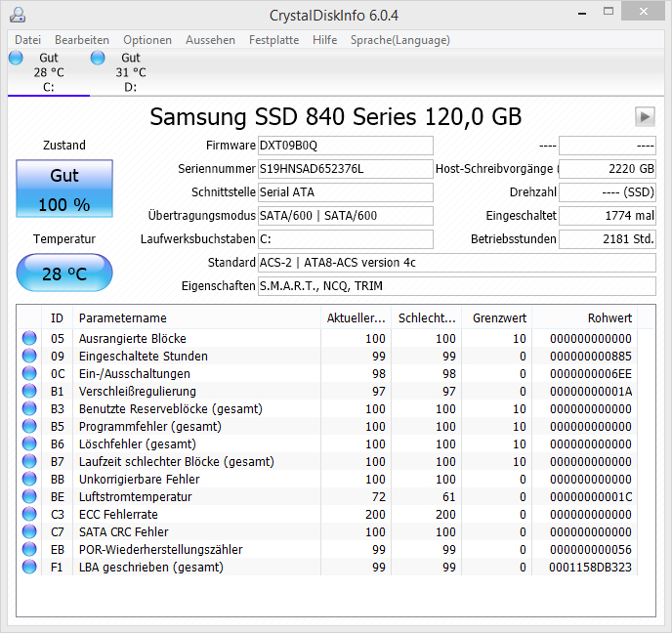The height and width of the screenshot is (633, 672).
Task: Click status orb for Verschleißregulierung row
Action: (x=29, y=391)
